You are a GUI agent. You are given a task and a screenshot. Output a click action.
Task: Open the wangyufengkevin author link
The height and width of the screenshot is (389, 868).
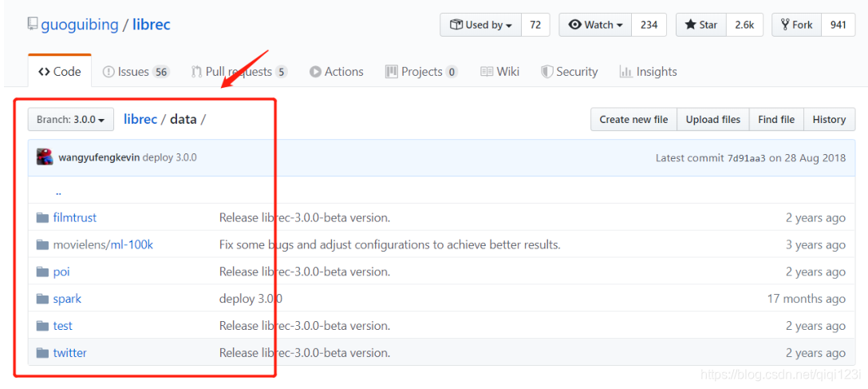pyautogui.click(x=99, y=157)
